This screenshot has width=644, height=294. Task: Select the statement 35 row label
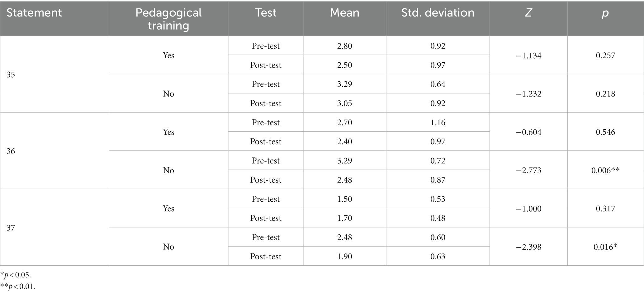click(x=11, y=75)
